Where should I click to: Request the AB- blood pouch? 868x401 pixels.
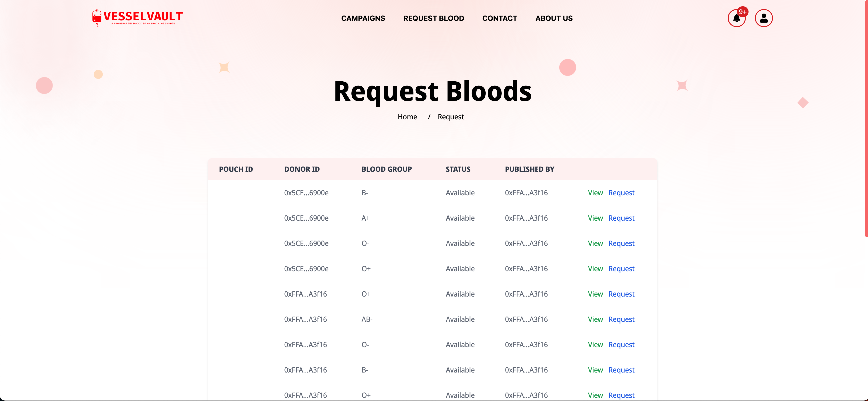[x=621, y=319]
